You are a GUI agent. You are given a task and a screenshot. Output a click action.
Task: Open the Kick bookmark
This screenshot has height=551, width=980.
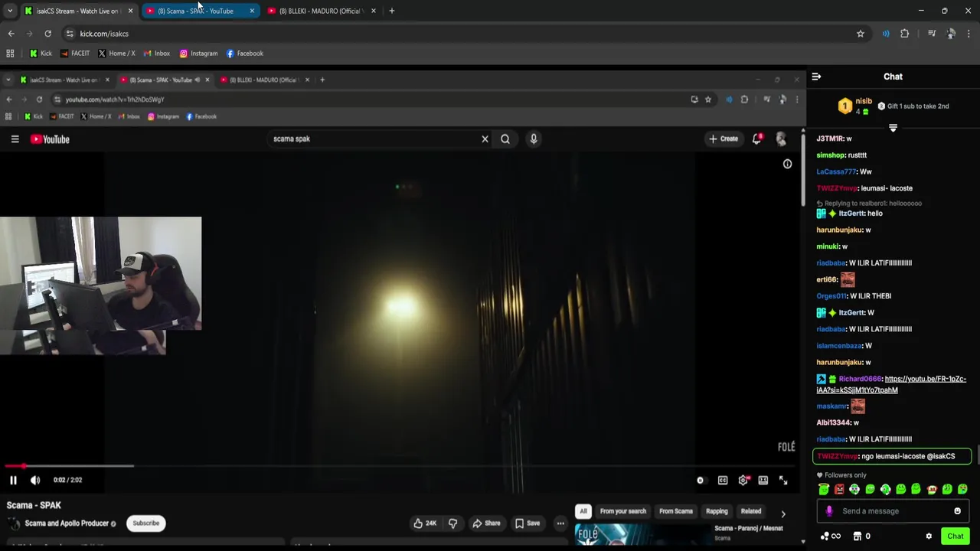coord(41,54)
